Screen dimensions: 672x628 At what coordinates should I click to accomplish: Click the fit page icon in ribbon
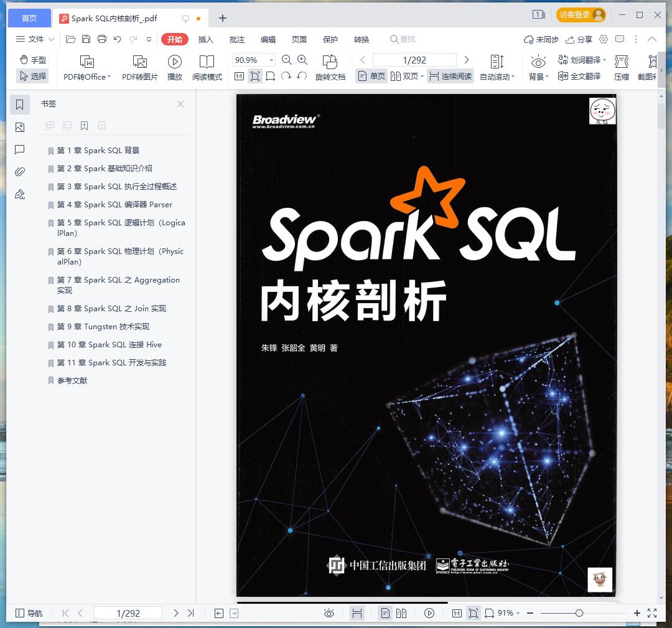[x=255, y=77]
